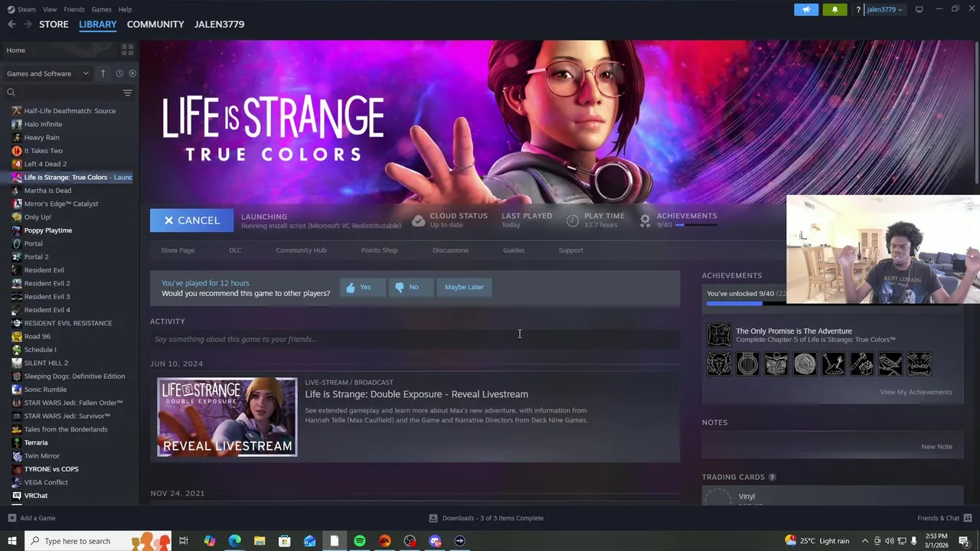Go to library Home

15,50
